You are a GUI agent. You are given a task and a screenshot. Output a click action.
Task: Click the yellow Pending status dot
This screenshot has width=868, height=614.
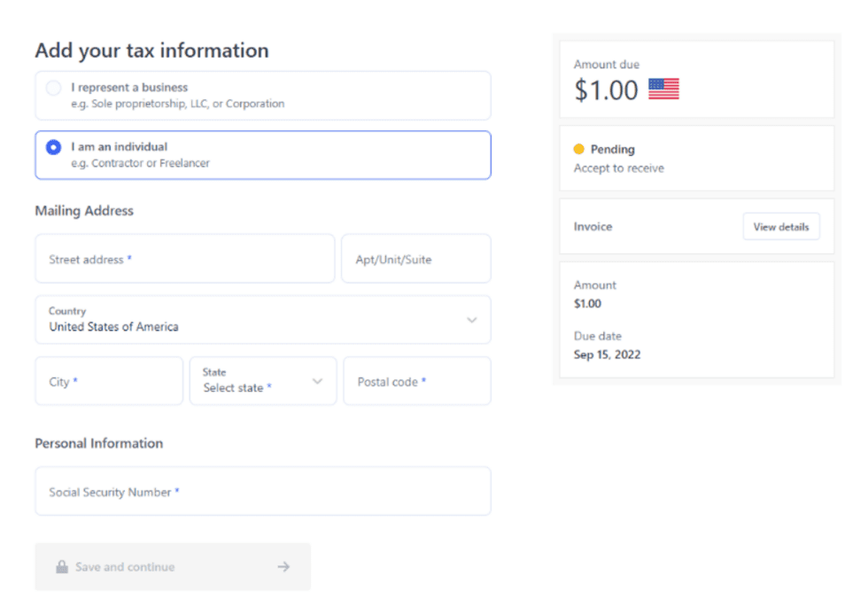(x=579, y=150)
